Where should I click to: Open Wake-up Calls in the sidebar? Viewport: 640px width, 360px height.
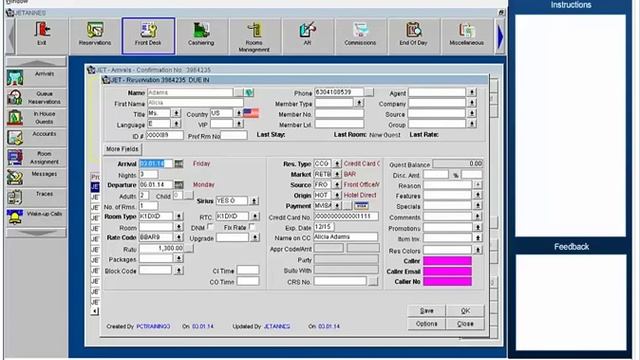(x=36, y=217)
